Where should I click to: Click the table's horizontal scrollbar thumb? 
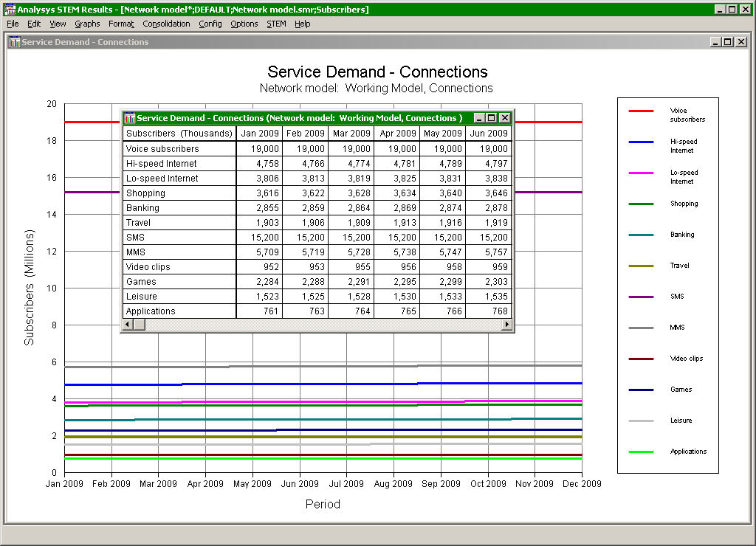[x=140, y=325]
